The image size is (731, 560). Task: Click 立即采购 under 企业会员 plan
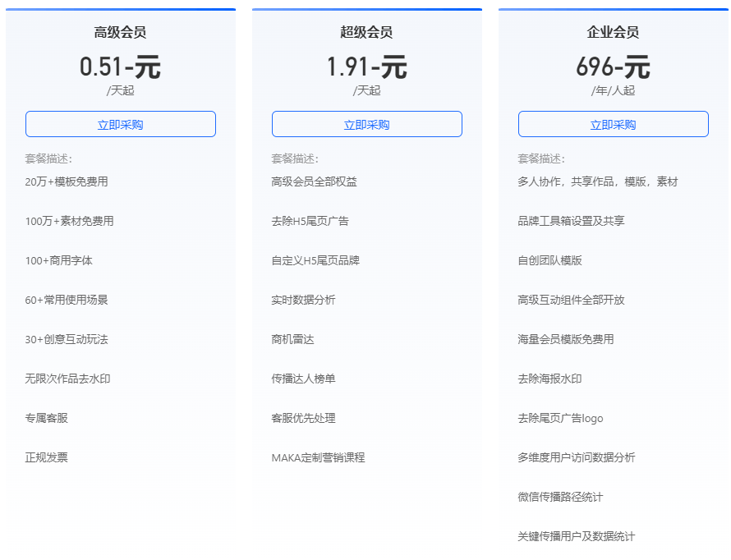tap(612, 123)
